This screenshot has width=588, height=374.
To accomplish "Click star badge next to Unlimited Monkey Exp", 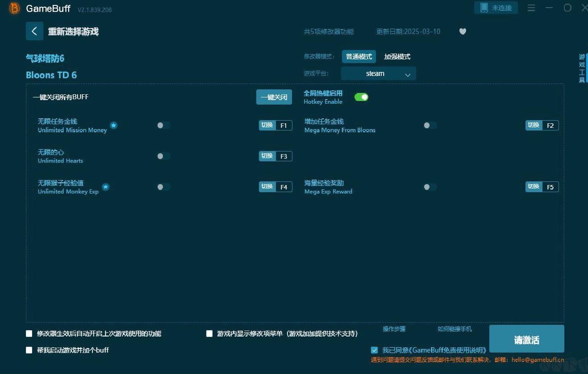I will point(105,187).
